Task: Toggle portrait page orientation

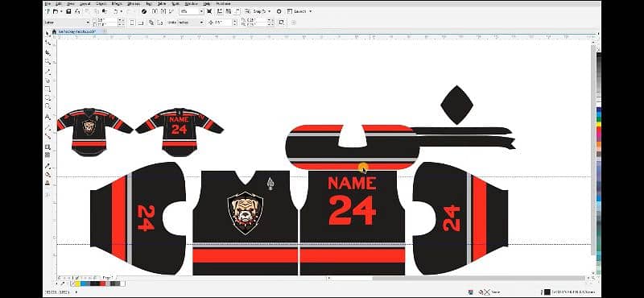Action: 132,23
